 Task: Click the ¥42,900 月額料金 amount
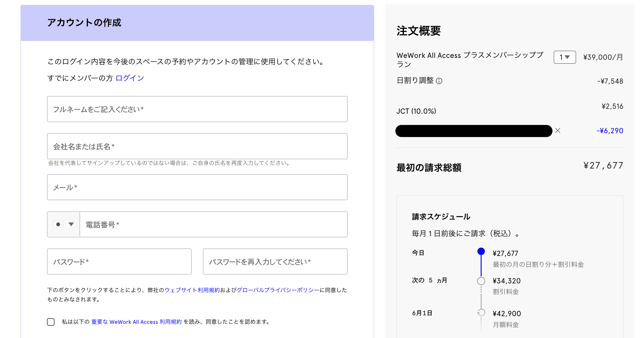coord(507,314)
